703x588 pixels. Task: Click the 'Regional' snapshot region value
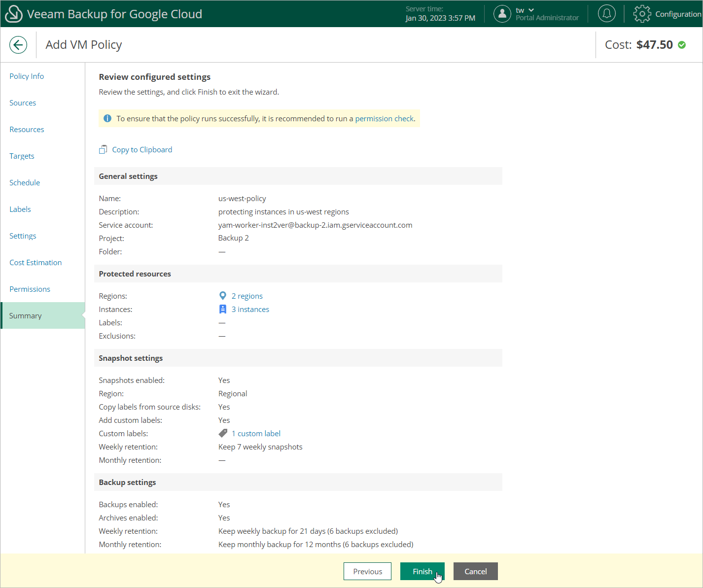233,393
